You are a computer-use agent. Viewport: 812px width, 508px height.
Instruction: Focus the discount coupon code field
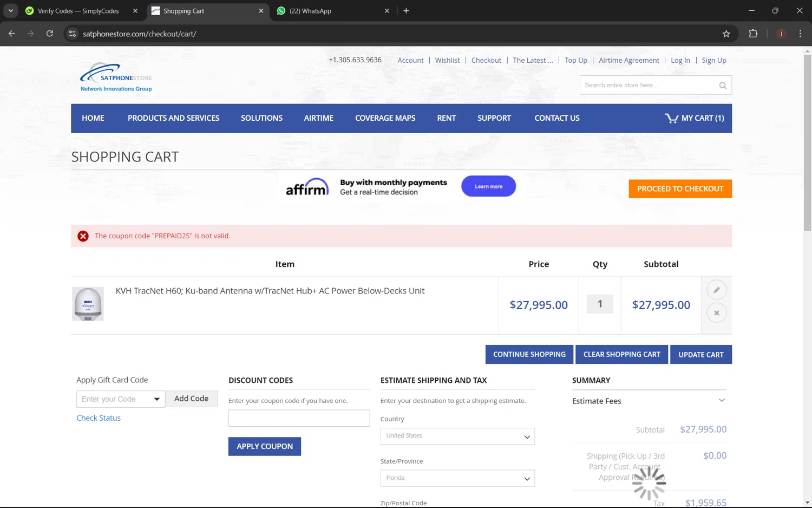tap(299, 419)
